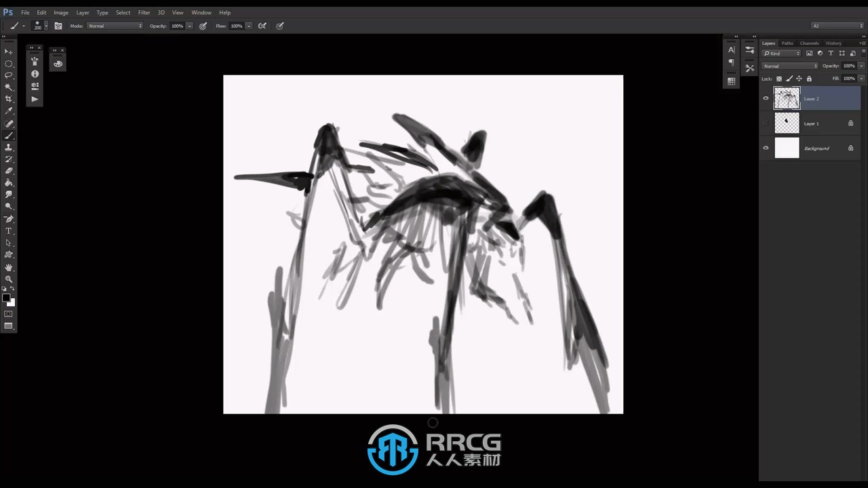Image resolution: width=868 pixels, height=488 pixels.
Task: Open tool preset picker arrow beside brush
Action: [24, 26]
